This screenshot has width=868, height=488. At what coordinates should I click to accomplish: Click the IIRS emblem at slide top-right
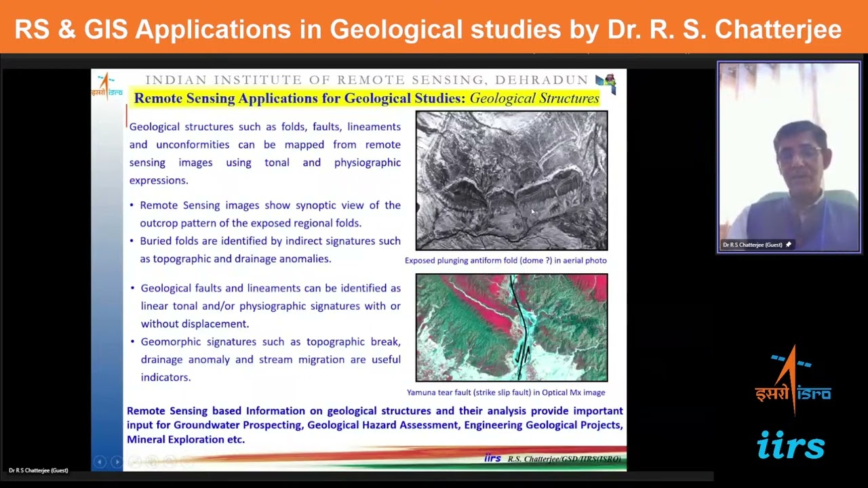(x=606, y=83)
